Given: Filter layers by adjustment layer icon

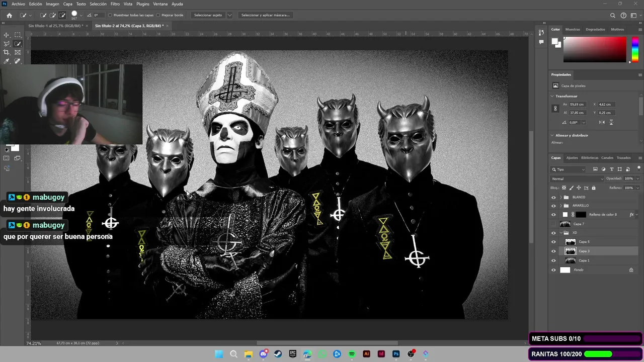Looking at the screenshot, I should pyautogui.click(x=603, y=169).
